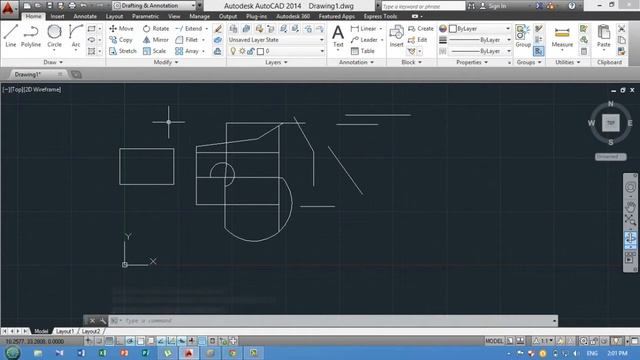640x360 pixels.
Task: Click the Sign In link
Action: (493, 6)
